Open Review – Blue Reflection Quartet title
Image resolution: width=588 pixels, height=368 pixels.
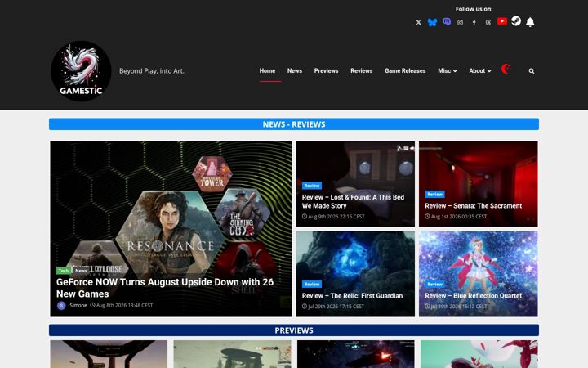[473, 296]
